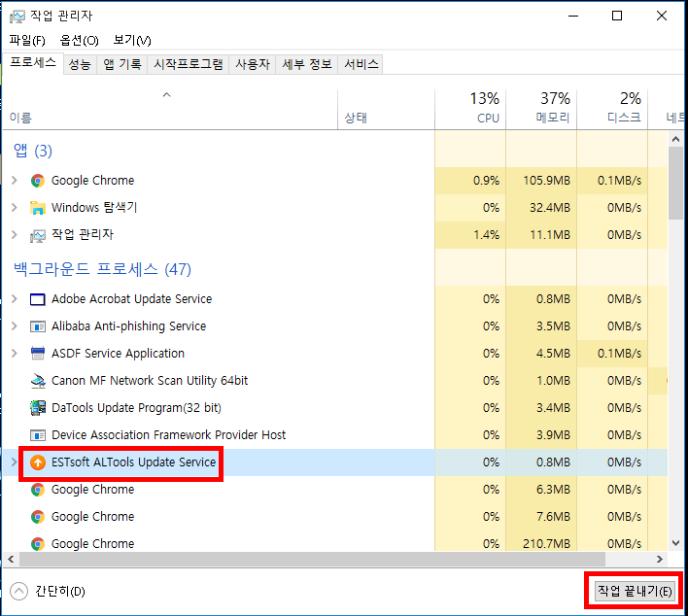This screenshot has width=688, height=616.
Task: Click the vertical scrollbar down arrow
Action: [675, 543]
